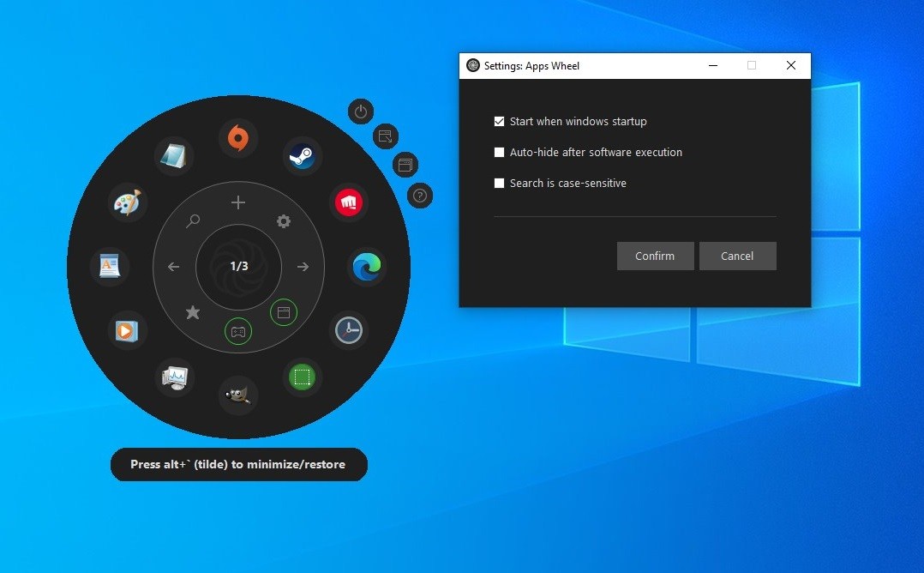Uncheck Start when windows startup
This screenshot has width=924, height=573.
click(499, 121)
